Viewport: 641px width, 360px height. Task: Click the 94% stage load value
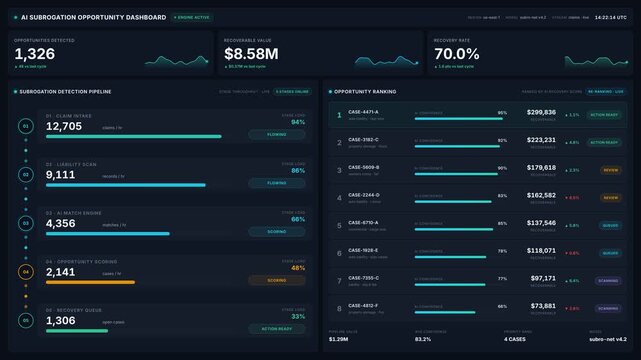tap(298, 122)
